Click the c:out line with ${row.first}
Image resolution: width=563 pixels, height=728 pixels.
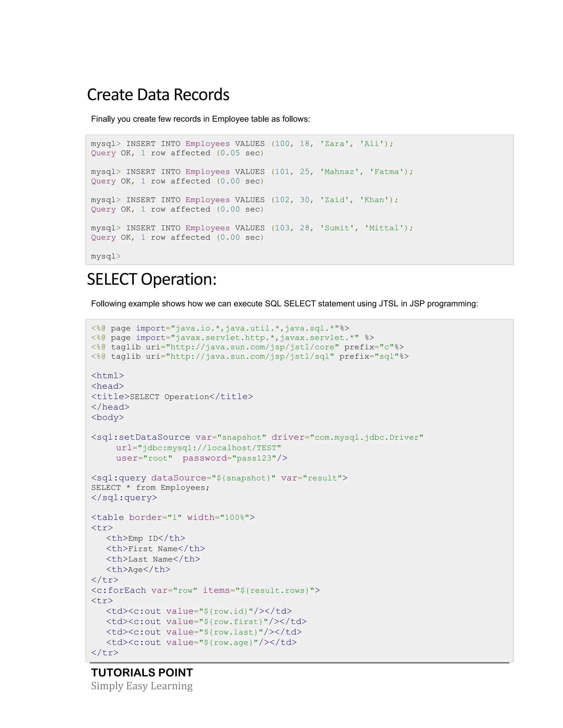coord(206,621)
